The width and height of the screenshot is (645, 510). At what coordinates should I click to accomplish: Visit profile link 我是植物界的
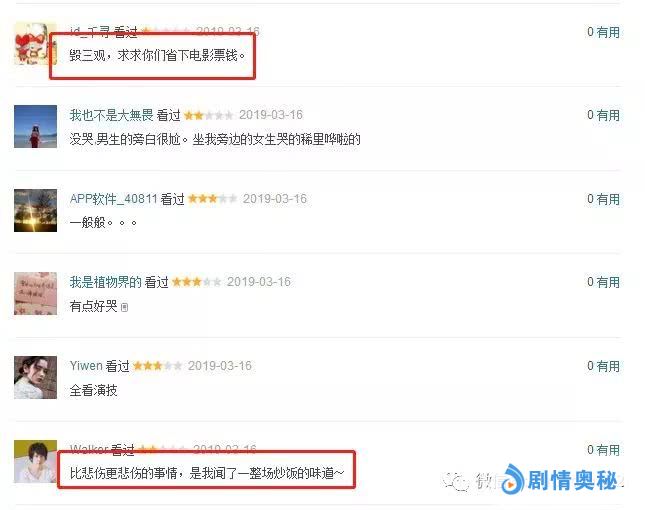point(105,282)
